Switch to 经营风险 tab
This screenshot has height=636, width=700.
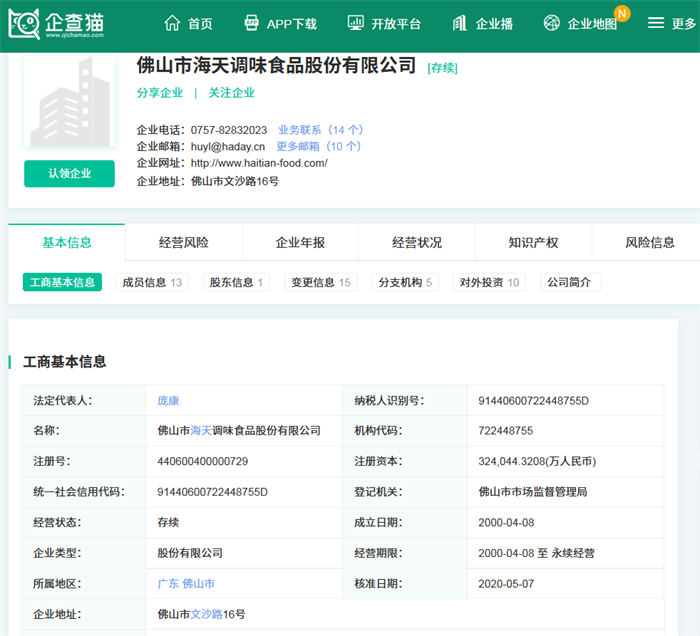click(x=183, y=242)
